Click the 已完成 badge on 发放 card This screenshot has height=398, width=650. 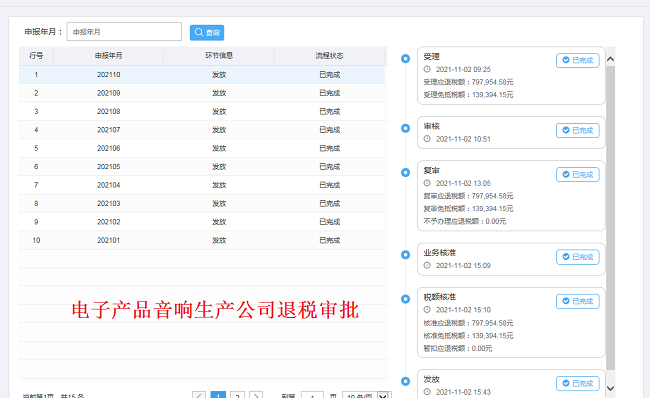[x=577, y=383]
